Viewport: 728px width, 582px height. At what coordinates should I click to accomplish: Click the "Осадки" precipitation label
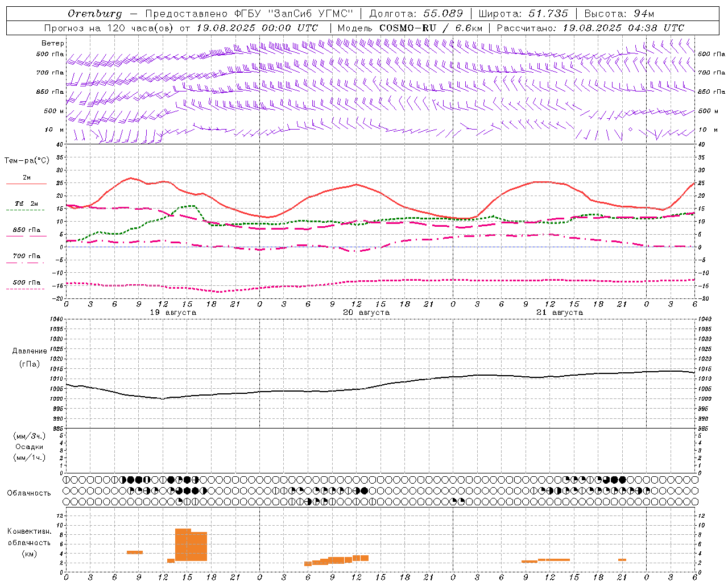coord(30,447)
